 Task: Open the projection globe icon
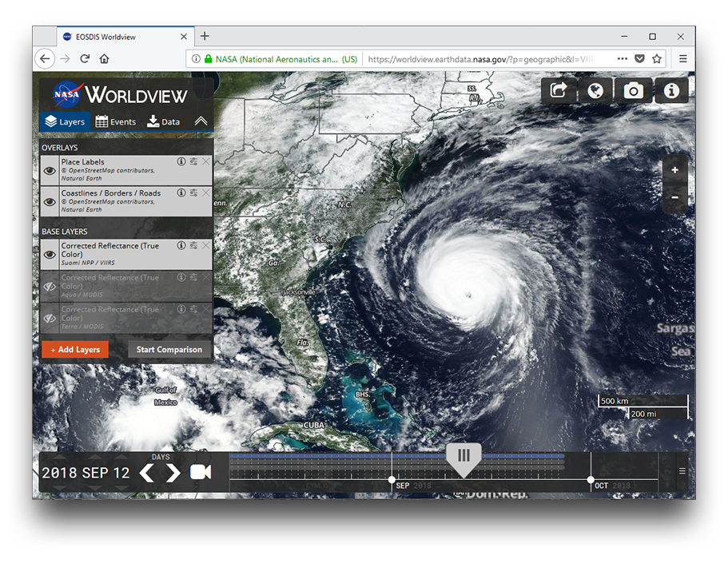595,90
